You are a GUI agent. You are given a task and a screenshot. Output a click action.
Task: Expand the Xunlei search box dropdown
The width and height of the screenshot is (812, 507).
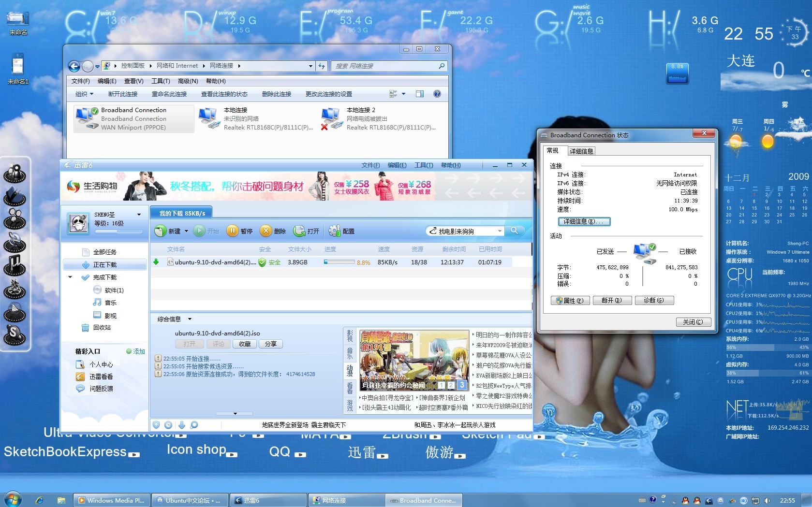(x=500, y=231)
